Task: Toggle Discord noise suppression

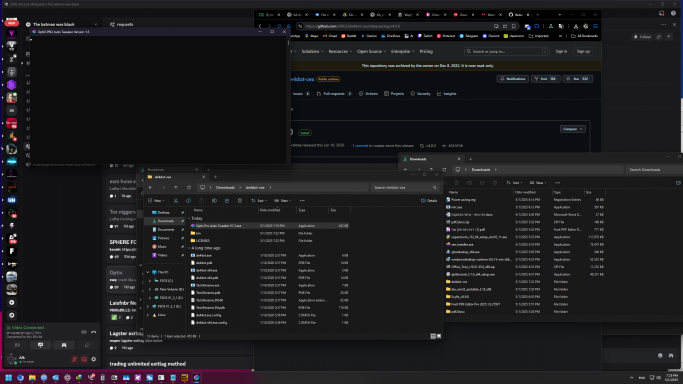Action: pyautogui.click(x=84, y=332)
